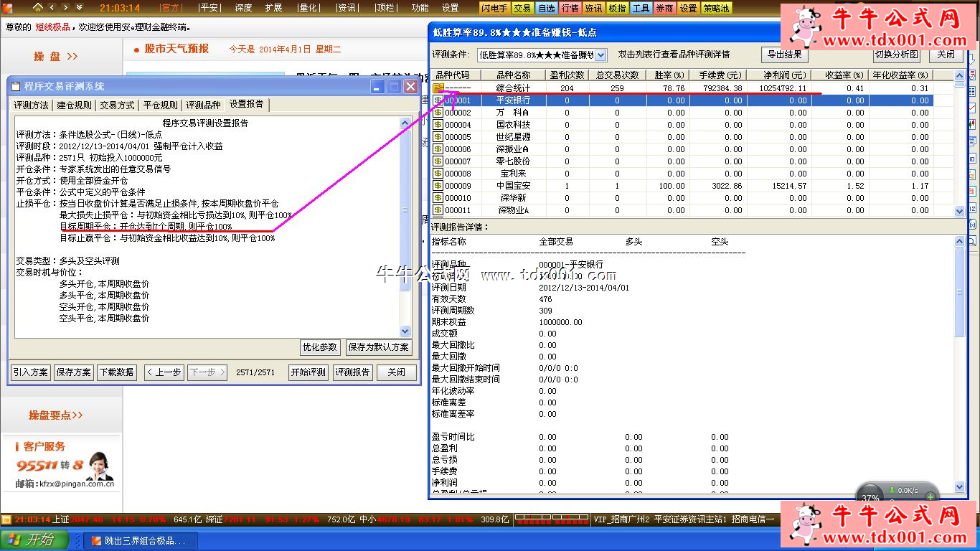The height and width of the screenshot is (551, 980).
Task: Click the back arrow in top bar
Action: 53,7
